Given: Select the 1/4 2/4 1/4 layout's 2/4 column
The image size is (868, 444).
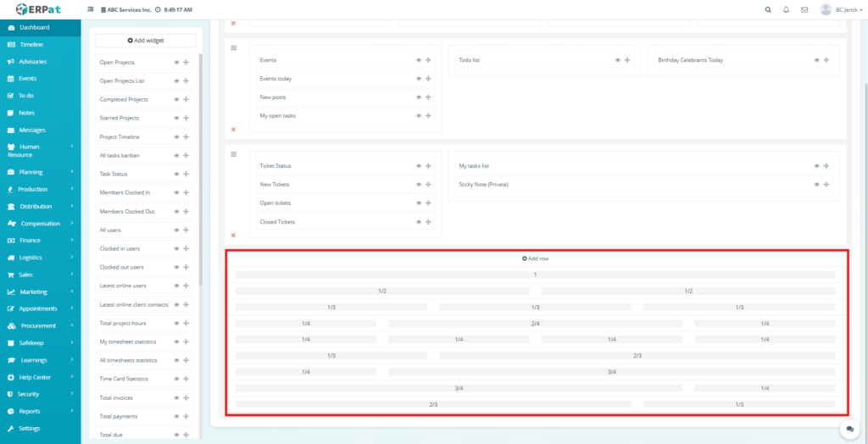Looking at the screenshot, I should (x=536, y=324).
